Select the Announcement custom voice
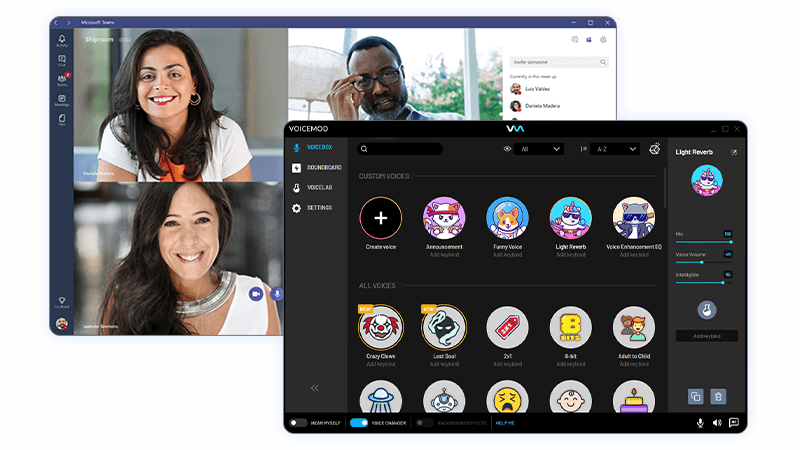Image resolution: width=800 pixels, height=450 pixels. click(x=444, y=218)
